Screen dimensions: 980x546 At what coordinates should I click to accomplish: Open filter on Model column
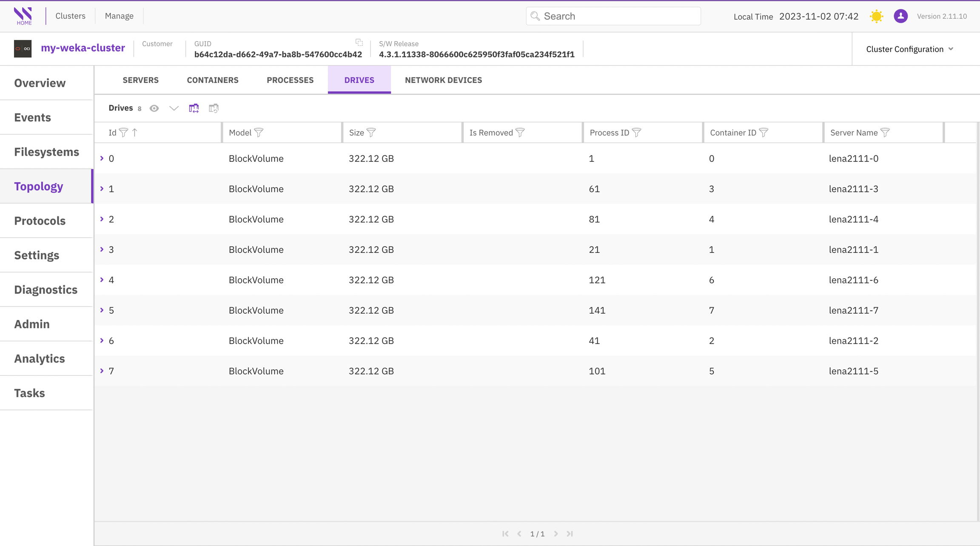[x=259, y=133]
